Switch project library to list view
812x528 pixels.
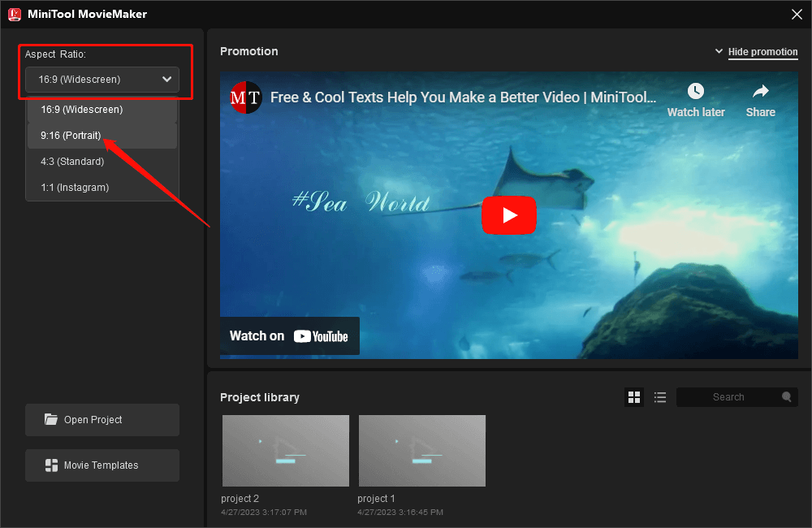tap(659, 397)
